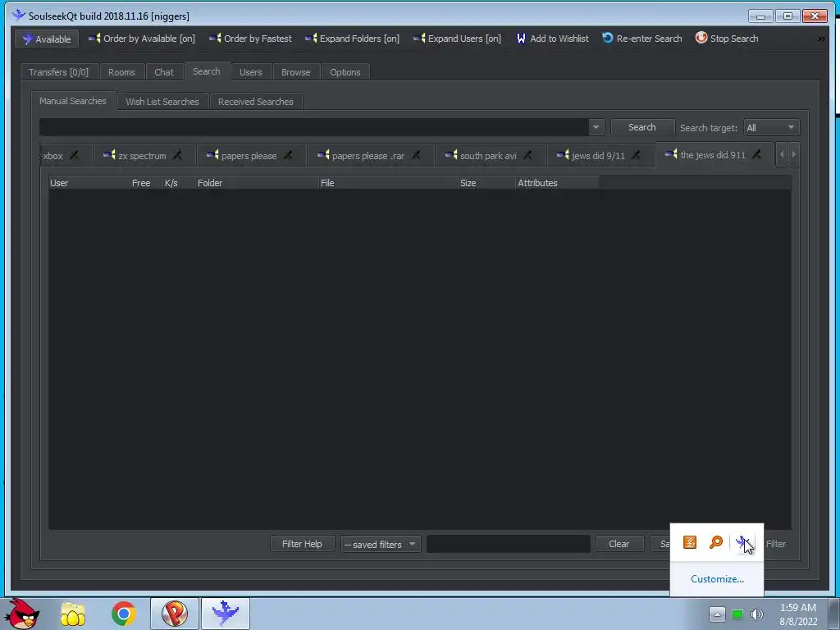
Task: Expand the toolbar overflow chevron
Action: pyautogui.click(x=821, y=39)
